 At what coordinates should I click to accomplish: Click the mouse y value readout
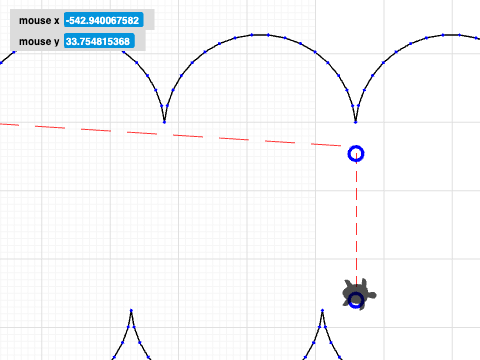[99, 41]
